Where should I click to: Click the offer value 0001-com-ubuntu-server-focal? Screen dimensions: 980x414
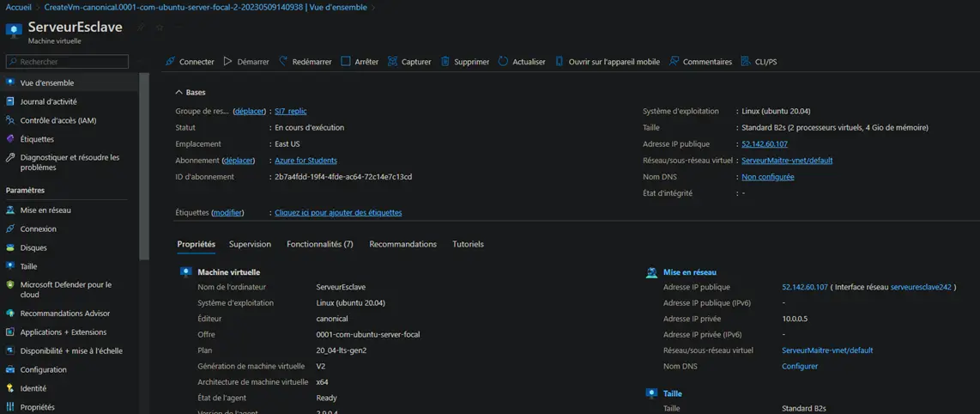coord(368,335)
